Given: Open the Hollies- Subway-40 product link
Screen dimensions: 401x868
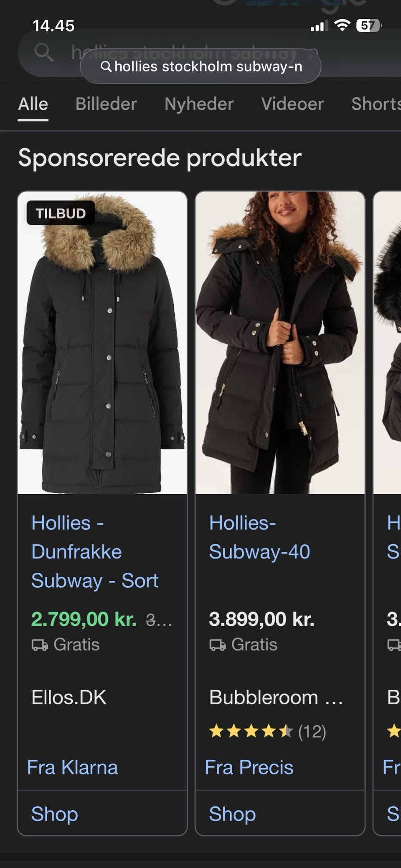Looking at the screenshot, I should [259, 537].
